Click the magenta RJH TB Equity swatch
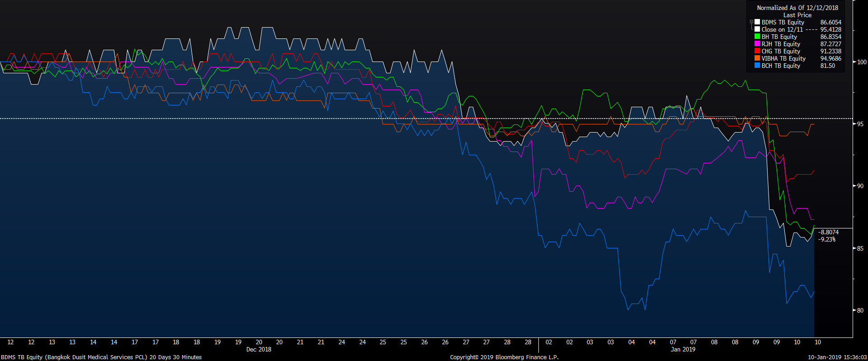This screenshot has width=868, height=361. [757, 44]
